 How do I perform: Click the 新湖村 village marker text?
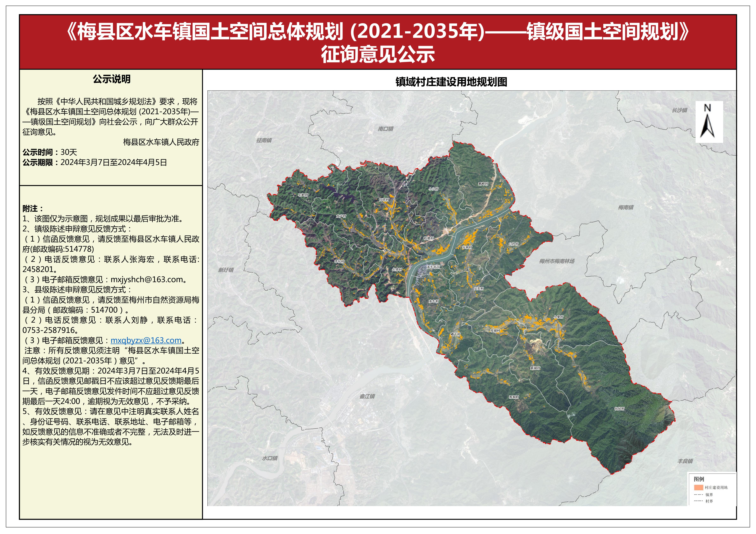[536, 368]
